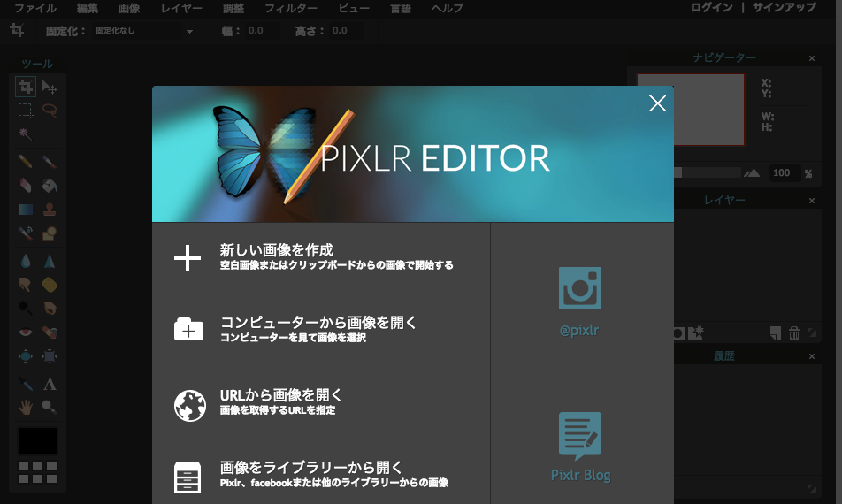Click the new layer icon

point(775,333)
